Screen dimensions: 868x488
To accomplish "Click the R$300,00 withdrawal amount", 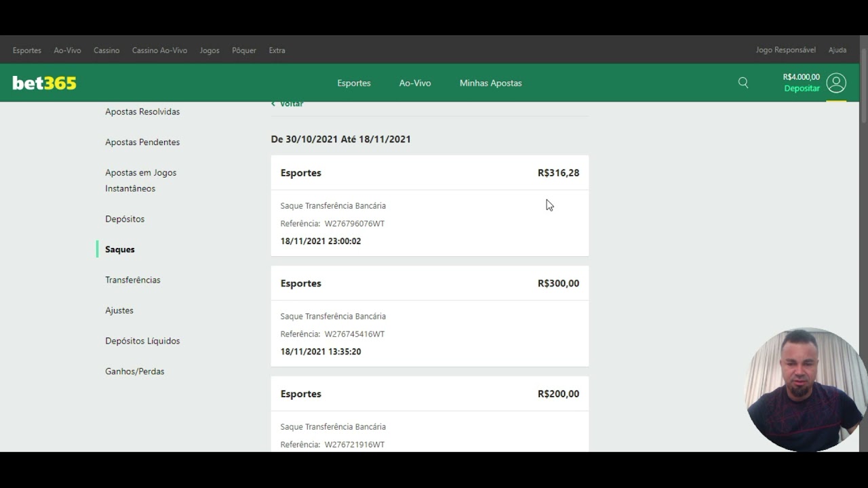I will point(559,283).
